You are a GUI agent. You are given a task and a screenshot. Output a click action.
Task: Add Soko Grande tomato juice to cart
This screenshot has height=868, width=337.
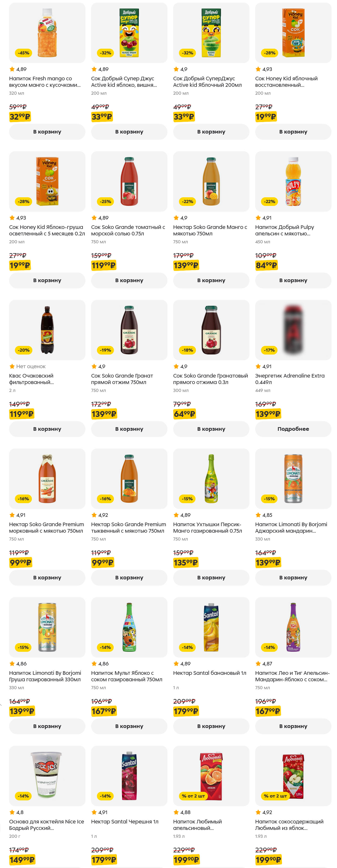[129, 280]
